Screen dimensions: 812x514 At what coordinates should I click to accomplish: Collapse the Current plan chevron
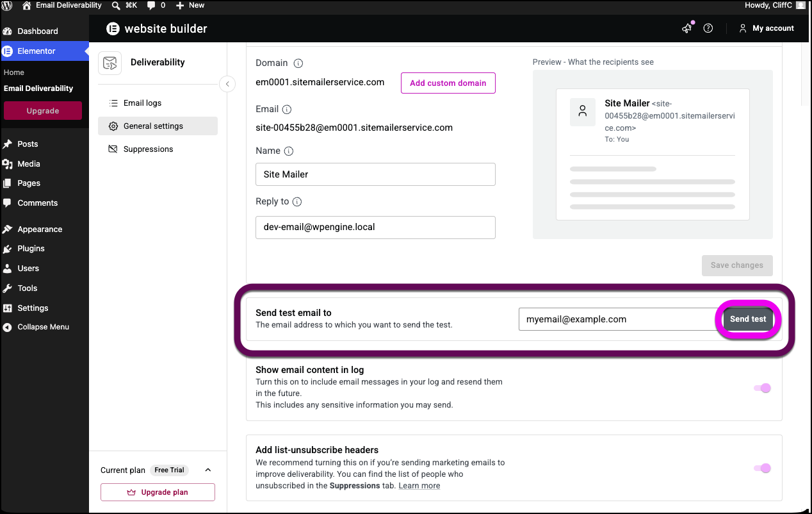208,470
